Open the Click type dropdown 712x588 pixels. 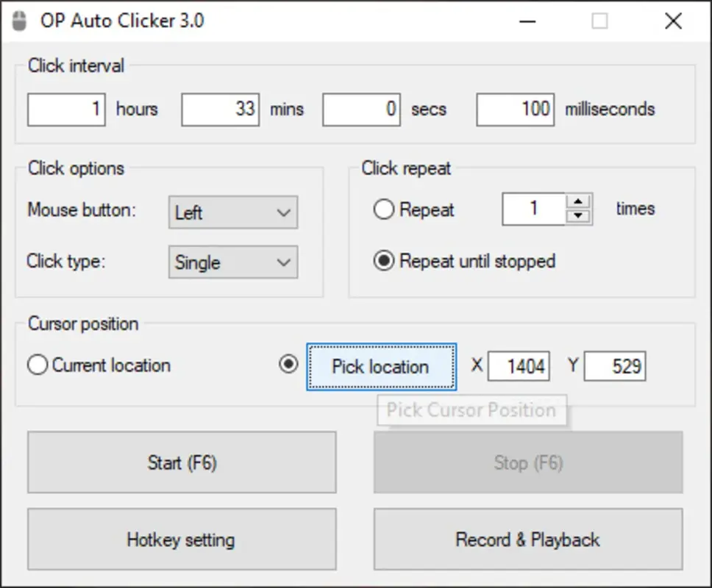tap(232, 262)
